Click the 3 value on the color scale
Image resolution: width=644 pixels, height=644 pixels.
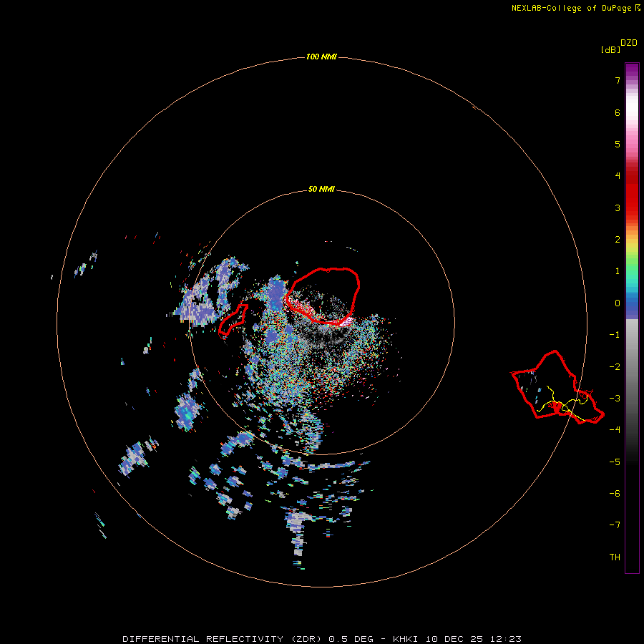pos(618,208)
